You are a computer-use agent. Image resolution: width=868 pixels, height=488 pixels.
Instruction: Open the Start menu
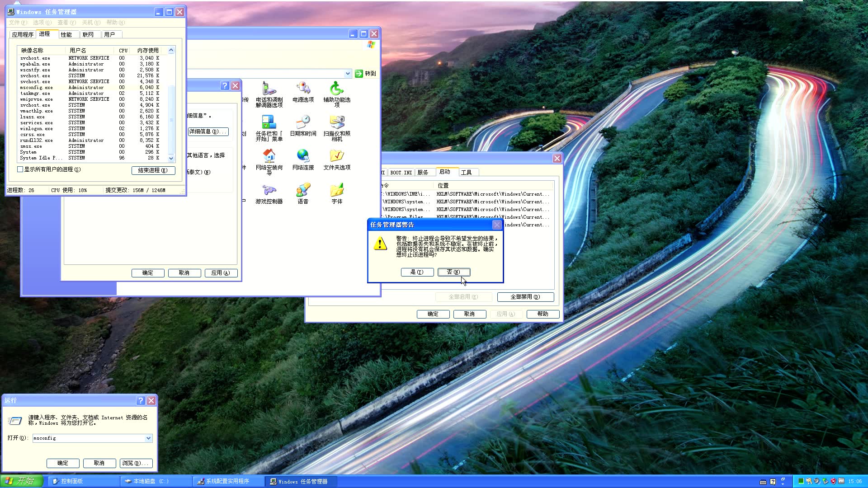coord(21,481)
